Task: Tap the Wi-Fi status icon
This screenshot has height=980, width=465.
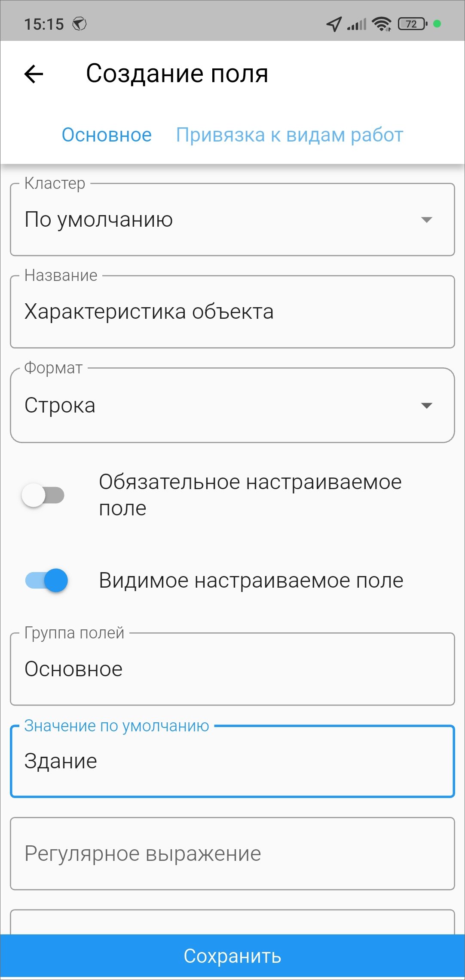Action: pos(381,24)
